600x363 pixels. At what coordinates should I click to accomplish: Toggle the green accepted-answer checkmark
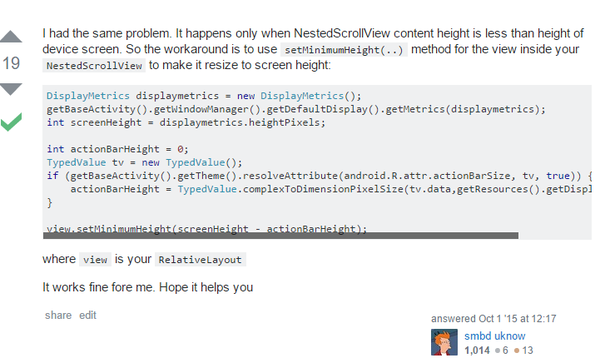pos(11,122)
